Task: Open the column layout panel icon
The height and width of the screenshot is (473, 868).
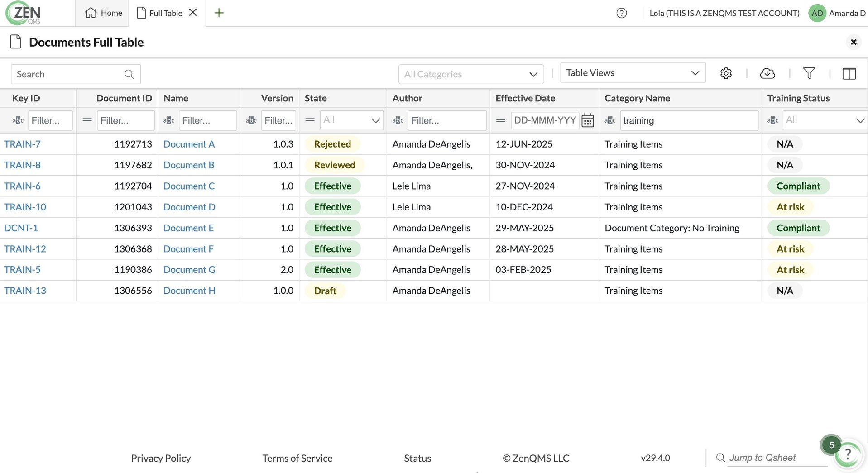Action: (x=849, y=74)
